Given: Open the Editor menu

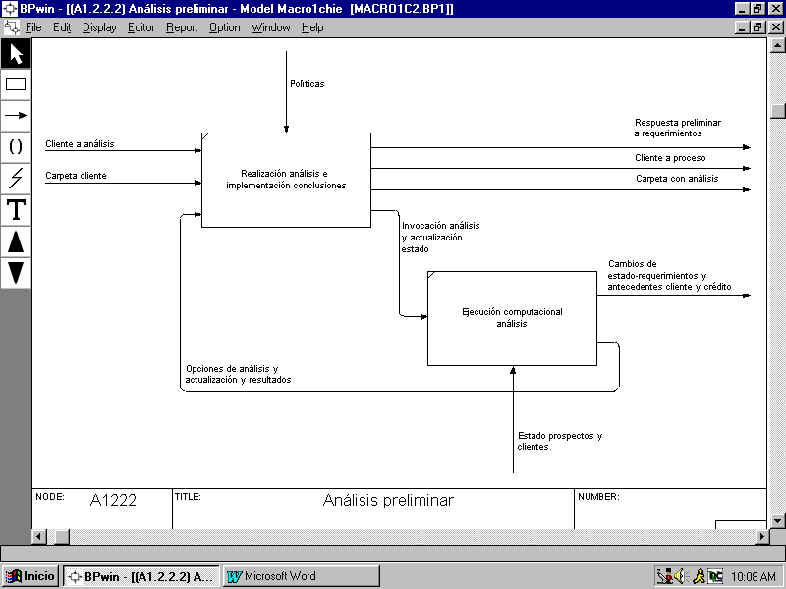Looking at the screenshot, I should (140, 28).
